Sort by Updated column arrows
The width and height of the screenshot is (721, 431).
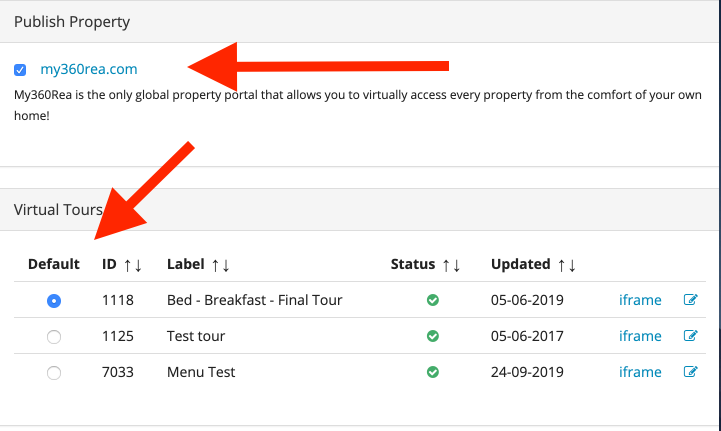tap(566, 265)
